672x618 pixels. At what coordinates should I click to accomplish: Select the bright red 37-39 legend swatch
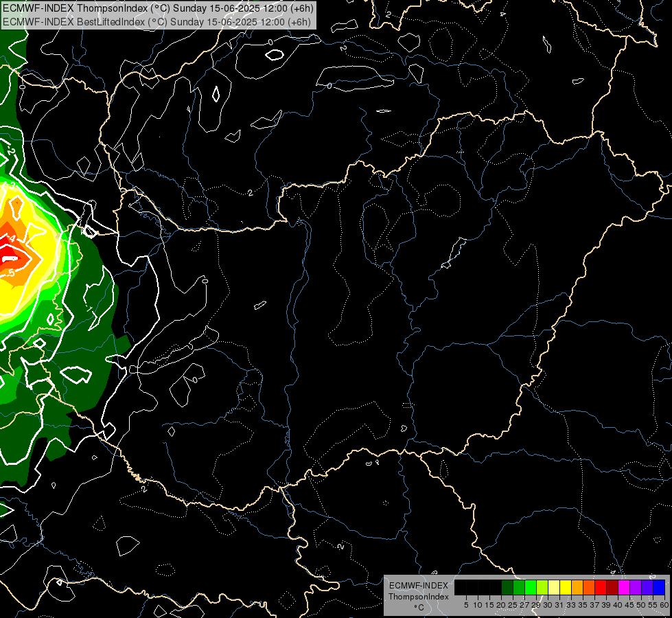coord(601,588)
